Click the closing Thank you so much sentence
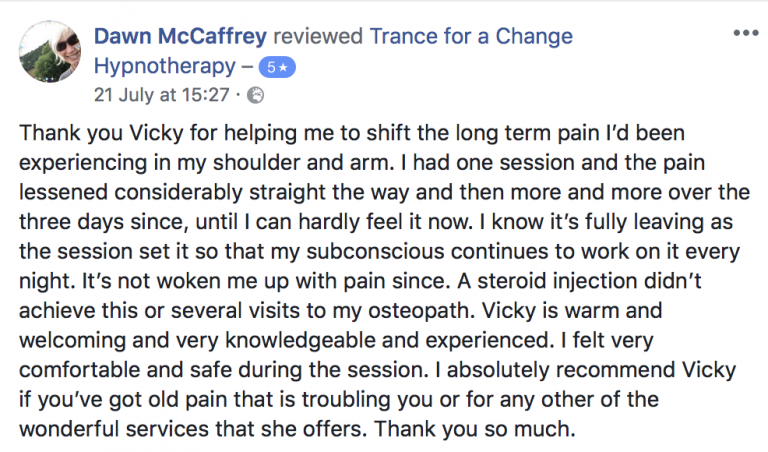Viewport: 768px width, 452px height. point(475,429)
